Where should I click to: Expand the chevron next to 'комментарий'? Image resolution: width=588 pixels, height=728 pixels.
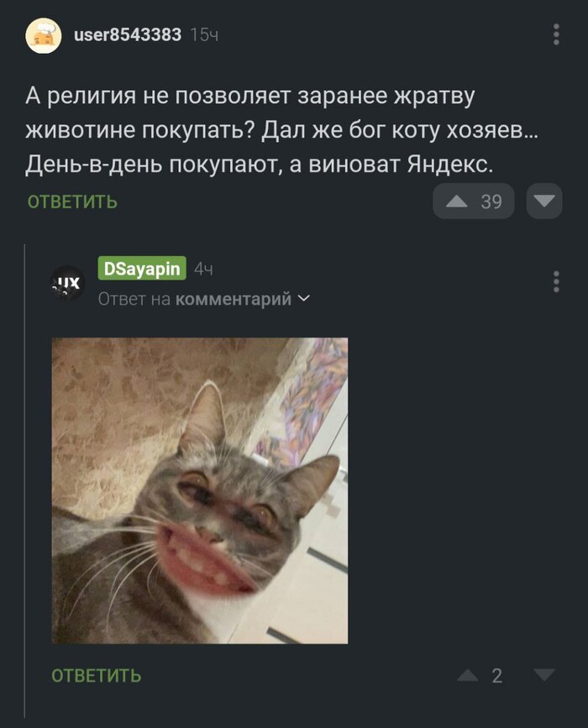point(303,299)
